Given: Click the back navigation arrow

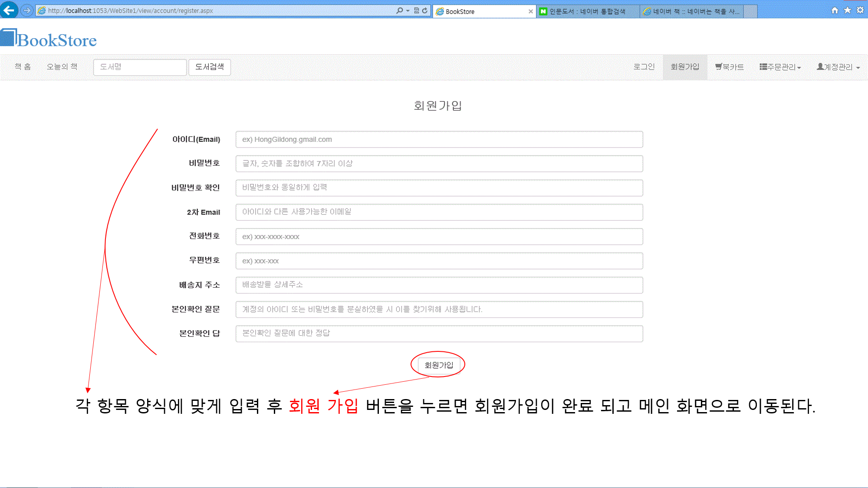Looking at the screenshot, I should 9,11.
